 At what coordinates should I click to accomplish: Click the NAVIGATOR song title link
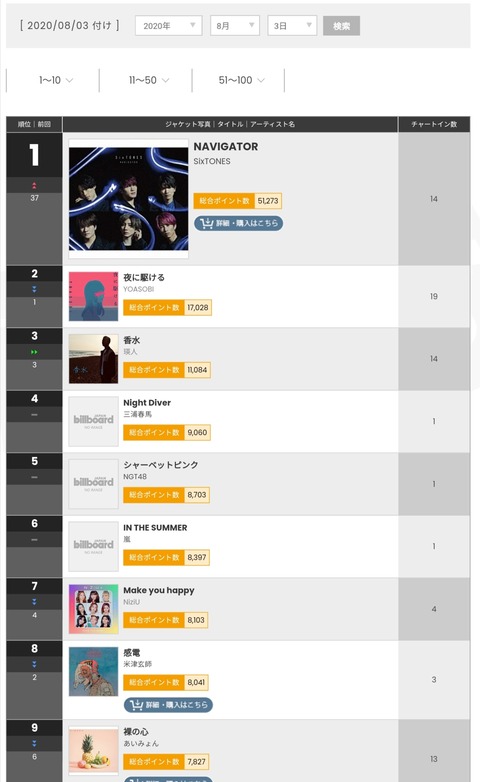point(226,147)
